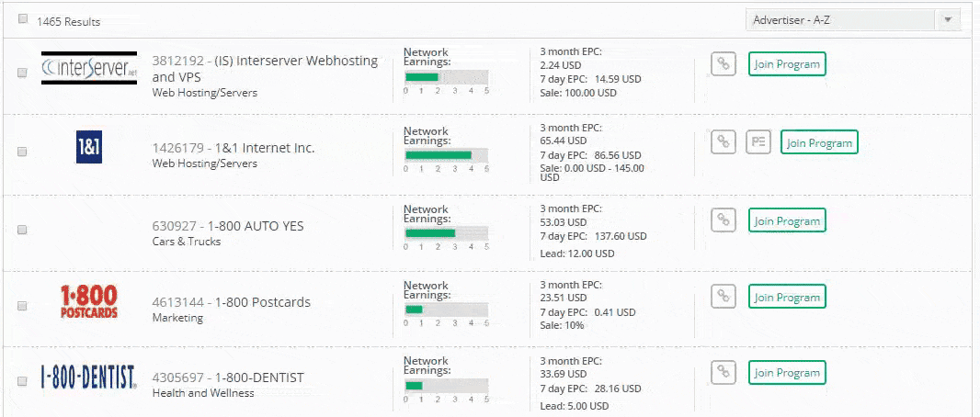Tick the select-all checkbox beside 1465 Results
Screen dimensions: 980x417
click(x=23, y=19)
